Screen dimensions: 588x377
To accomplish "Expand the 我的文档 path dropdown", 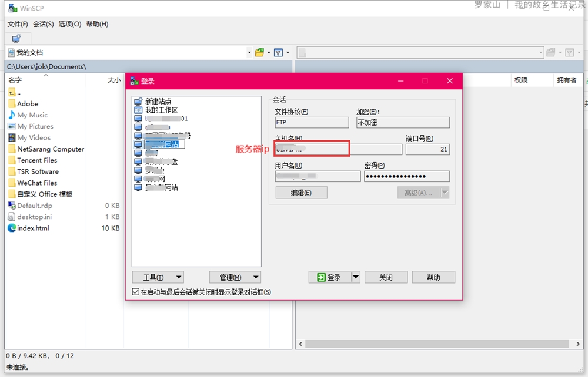I will (249, 53).
